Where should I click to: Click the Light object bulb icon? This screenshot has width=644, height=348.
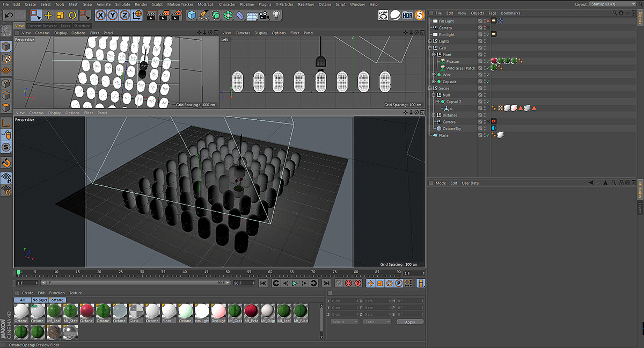[276, 15]
